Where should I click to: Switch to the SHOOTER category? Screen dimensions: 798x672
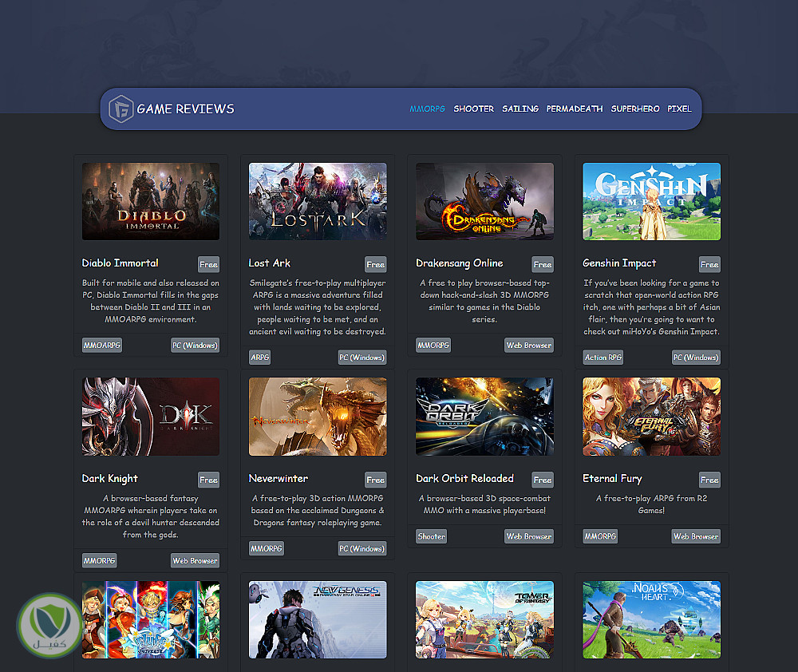click(x=473, y=109)
